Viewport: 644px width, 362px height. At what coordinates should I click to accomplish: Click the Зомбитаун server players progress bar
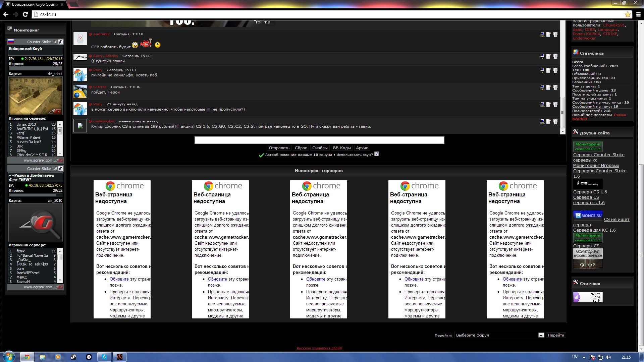tap(36, 195)
